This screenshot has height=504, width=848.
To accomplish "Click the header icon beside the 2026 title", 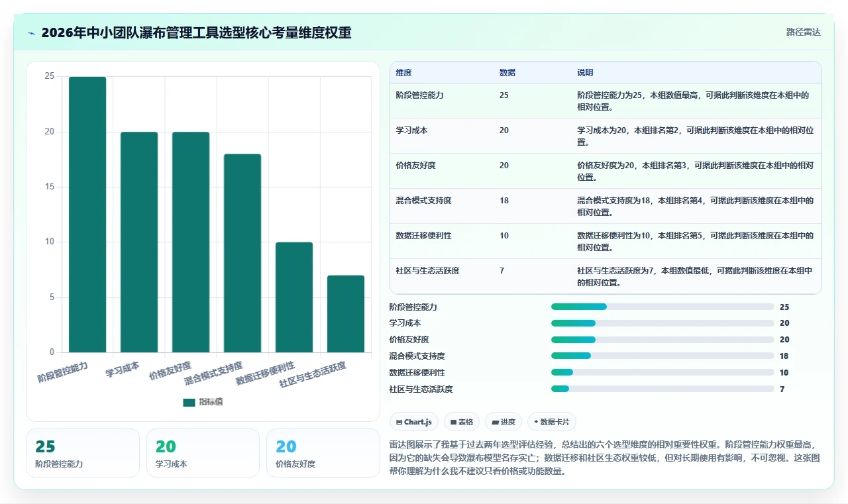I will (x=32, y=33).
